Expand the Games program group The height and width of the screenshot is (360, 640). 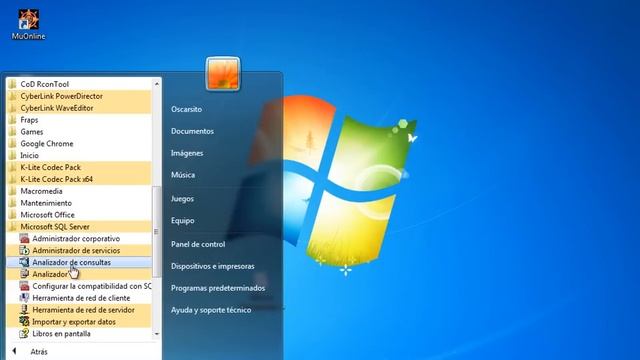coord(79,131)
